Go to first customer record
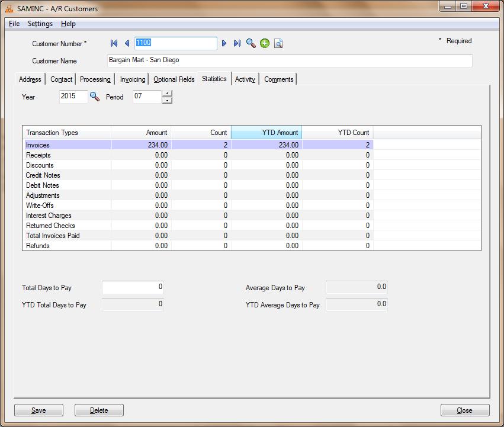Image resolution: width=504 pixels, height=427 pixels. (114, 43)
